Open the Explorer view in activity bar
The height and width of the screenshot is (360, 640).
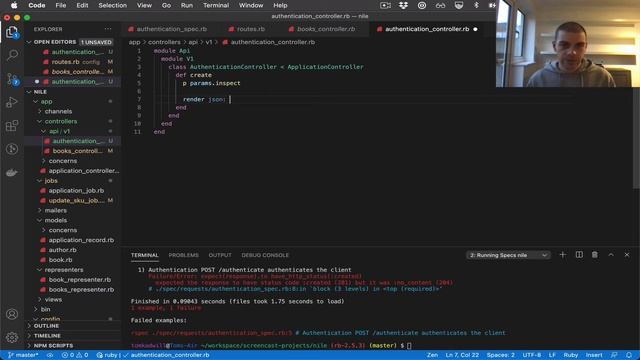coord(12,32)
